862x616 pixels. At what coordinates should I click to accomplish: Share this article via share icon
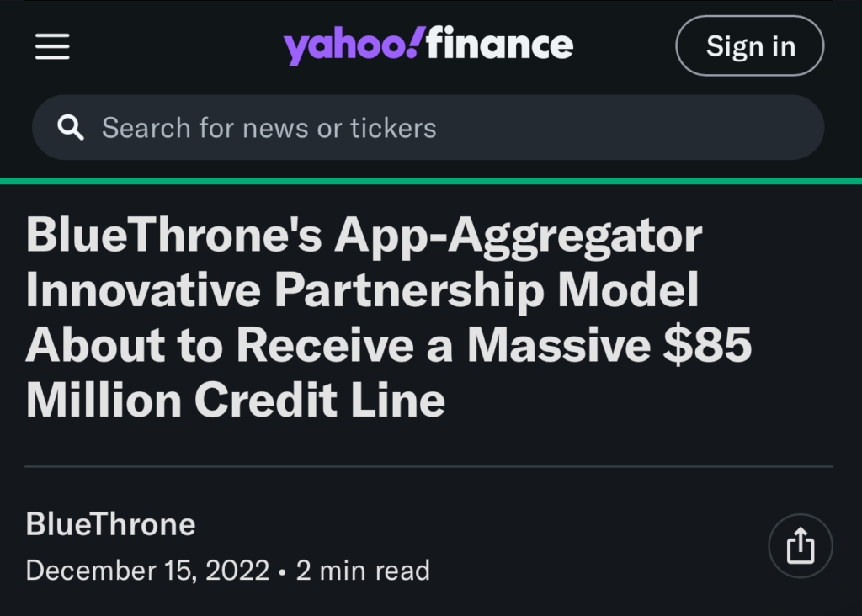[x=800, y=545]
